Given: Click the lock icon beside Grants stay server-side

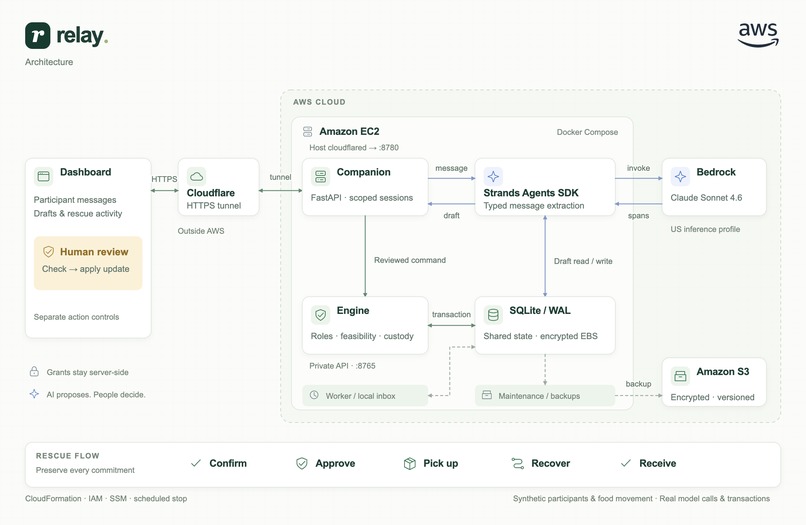Looking at the screenshot, I should point(34,371).
